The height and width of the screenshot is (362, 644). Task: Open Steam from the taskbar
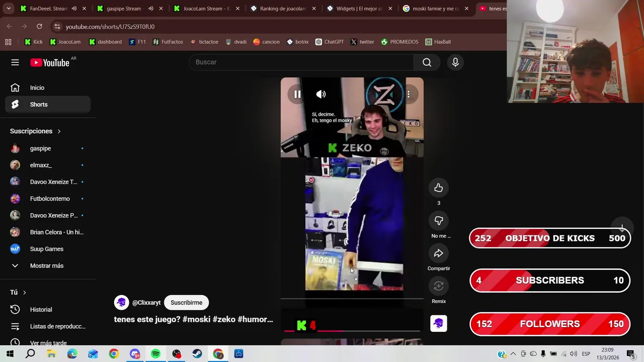coord(197,354)
